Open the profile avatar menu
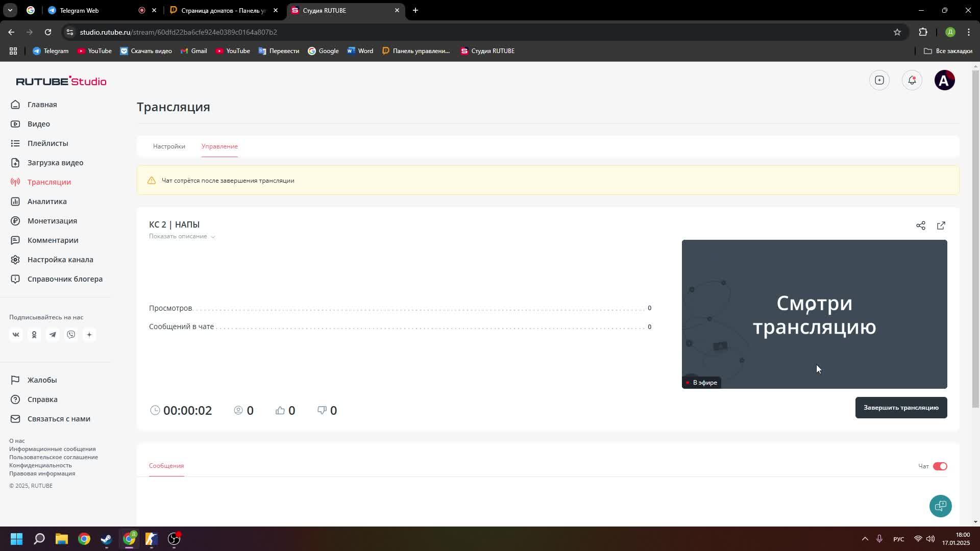This screenshot has width=980, height=551. (x=945, y=80)
